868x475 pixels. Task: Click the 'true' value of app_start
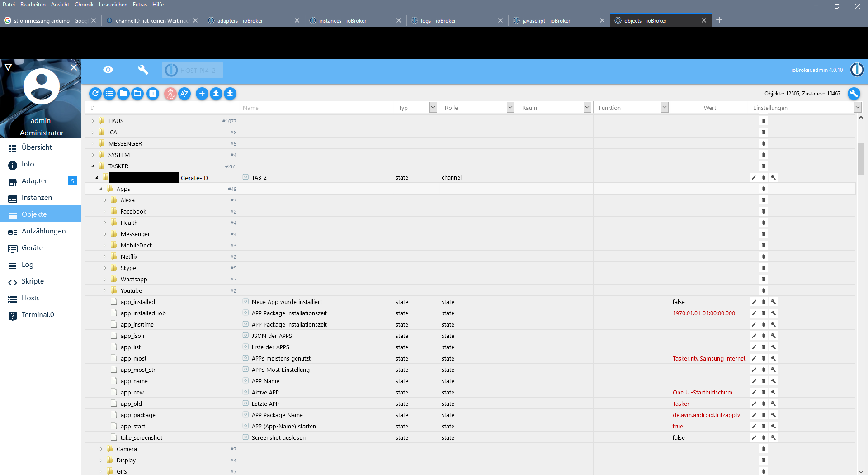click(678, 427)
